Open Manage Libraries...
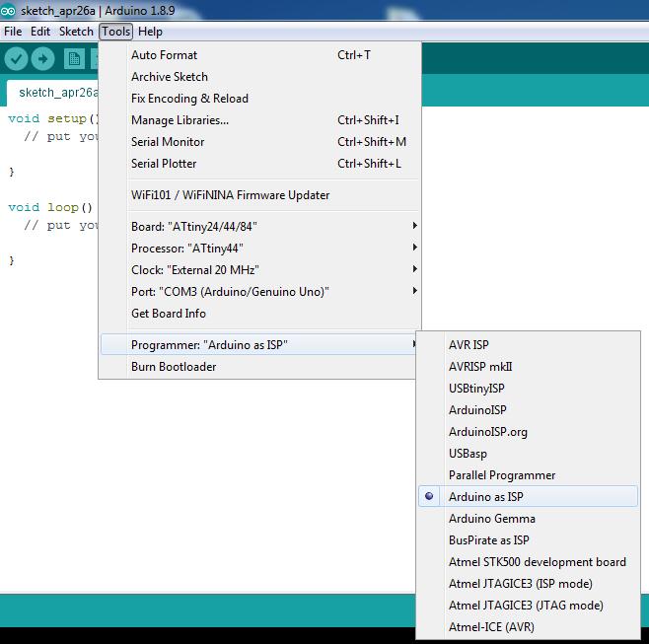This screenshot has height=644, width=649. coord(260,120)
